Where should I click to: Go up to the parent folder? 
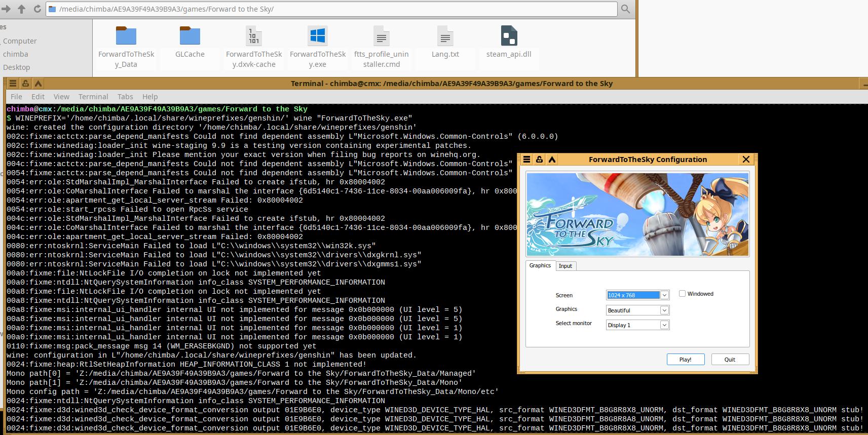tap(21, 9)
